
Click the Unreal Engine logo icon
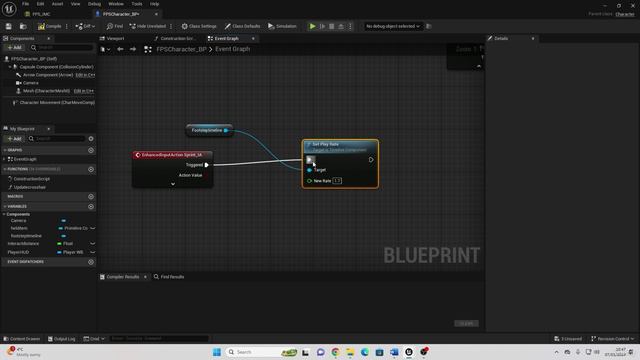[x=9, y=9]
